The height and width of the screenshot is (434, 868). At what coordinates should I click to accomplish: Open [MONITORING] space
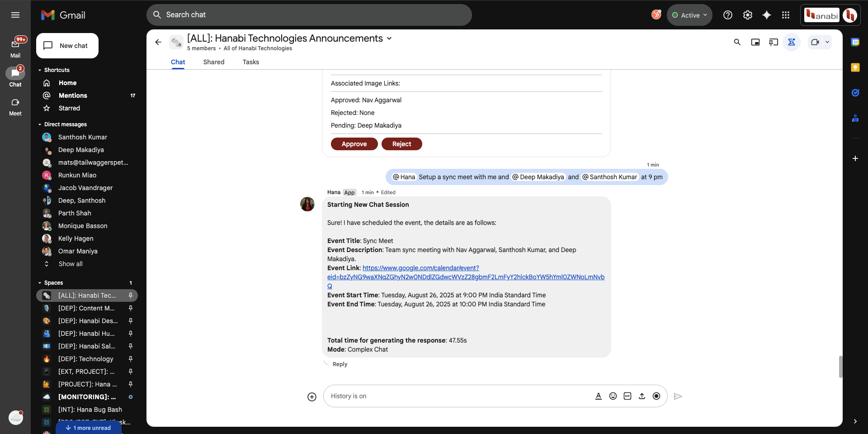pyautogui.click(x=87, y=397)
